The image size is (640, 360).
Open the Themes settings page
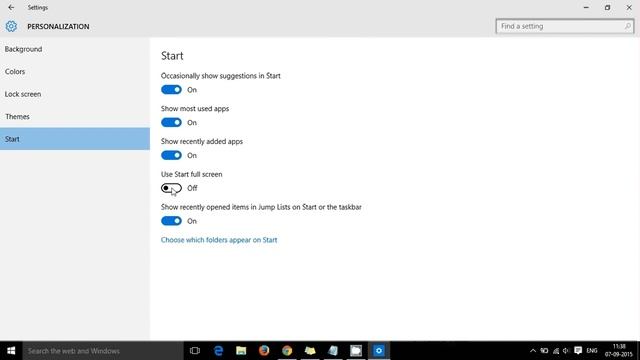(x=75, y=116)
